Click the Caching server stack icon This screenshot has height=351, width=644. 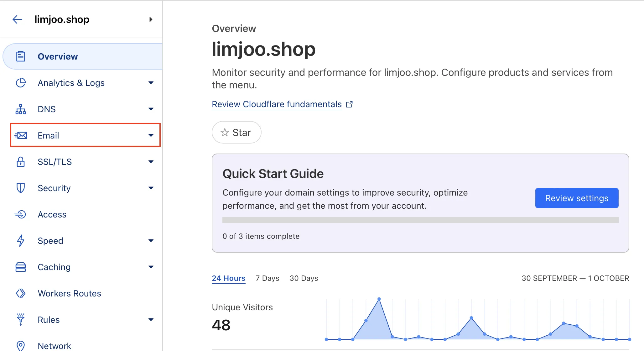pos(21,267)
